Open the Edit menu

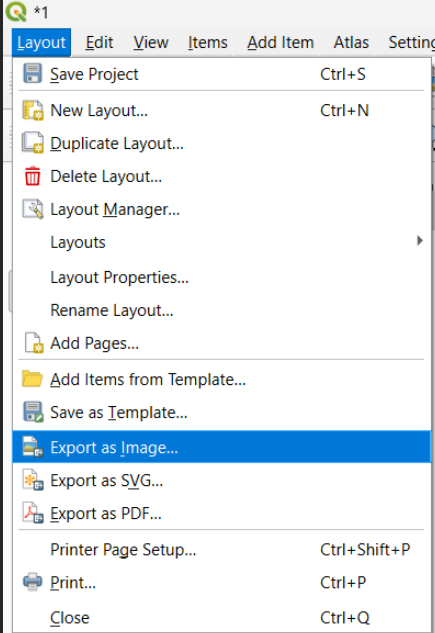coord(99,42)
